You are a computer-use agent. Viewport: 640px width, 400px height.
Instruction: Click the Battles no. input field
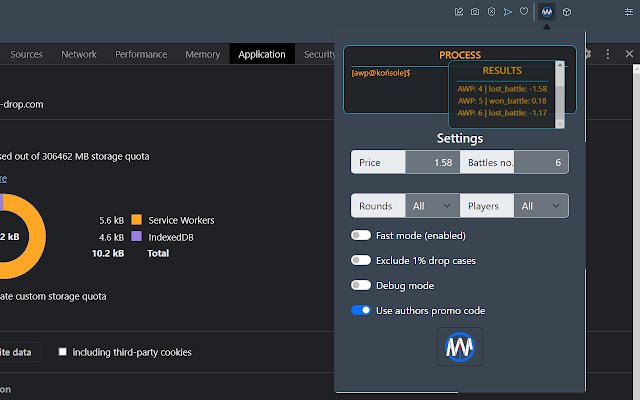tap(541, 162)
